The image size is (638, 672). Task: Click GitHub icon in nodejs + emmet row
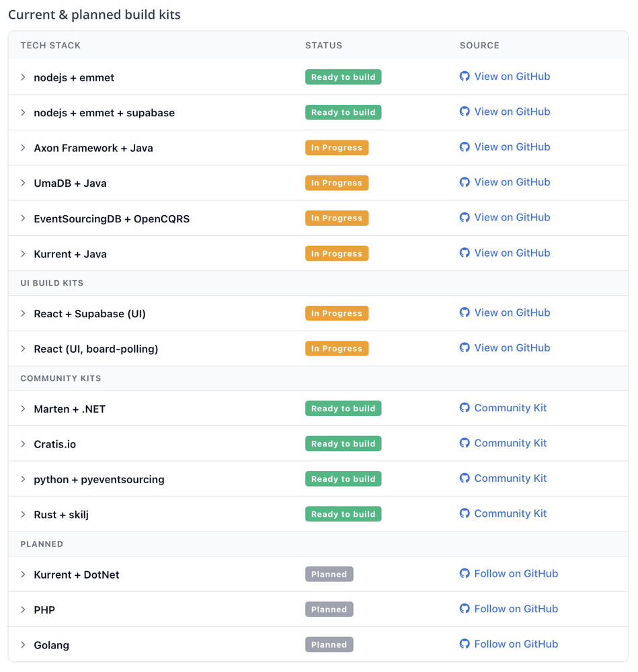pos(465,77)
